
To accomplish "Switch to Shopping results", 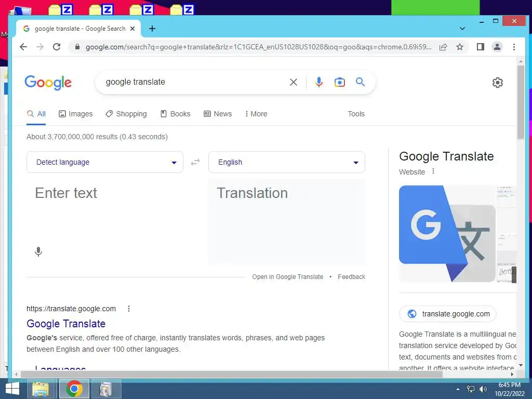I will pyautogui.click(x=126, y=114).
